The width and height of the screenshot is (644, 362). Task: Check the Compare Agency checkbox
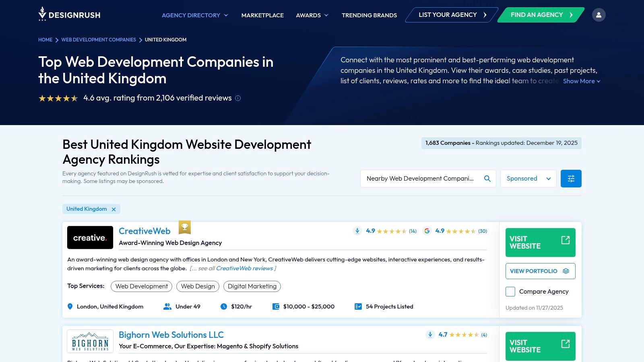(x=510, y=292)
